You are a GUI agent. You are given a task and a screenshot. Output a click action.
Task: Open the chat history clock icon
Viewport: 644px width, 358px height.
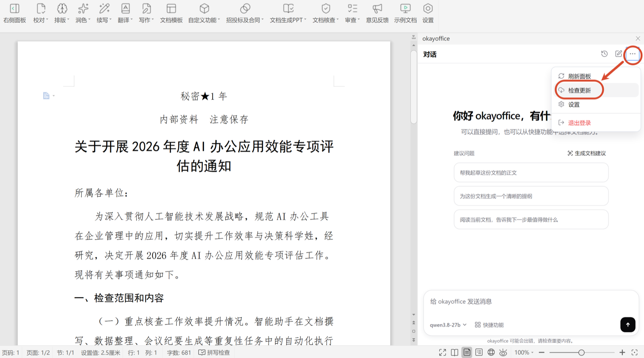(604, 54)
